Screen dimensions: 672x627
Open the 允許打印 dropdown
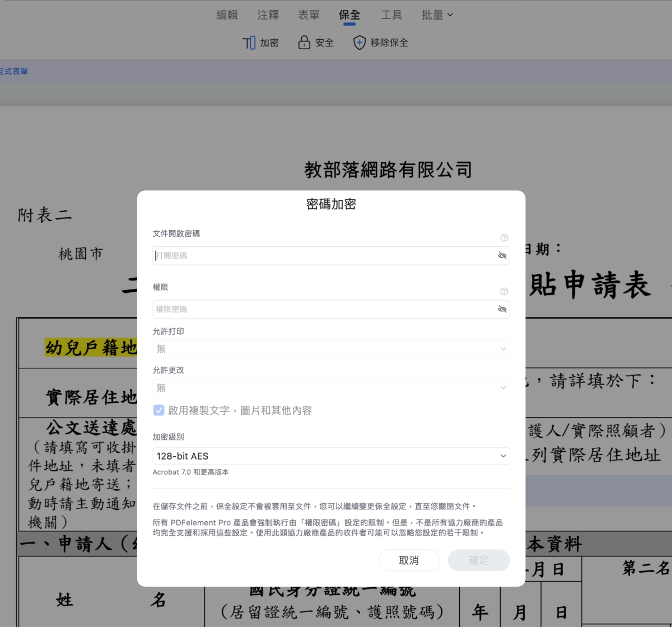(x=331, y=349)
